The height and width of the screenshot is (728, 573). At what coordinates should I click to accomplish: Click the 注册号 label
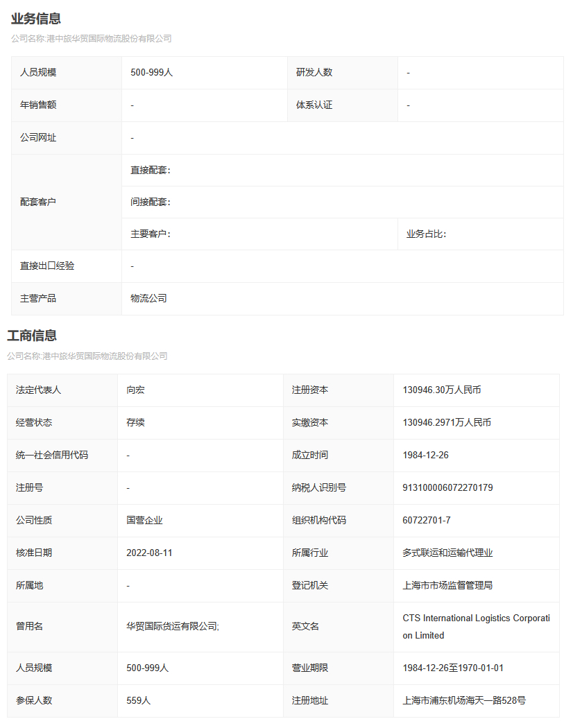pos(29,487)
